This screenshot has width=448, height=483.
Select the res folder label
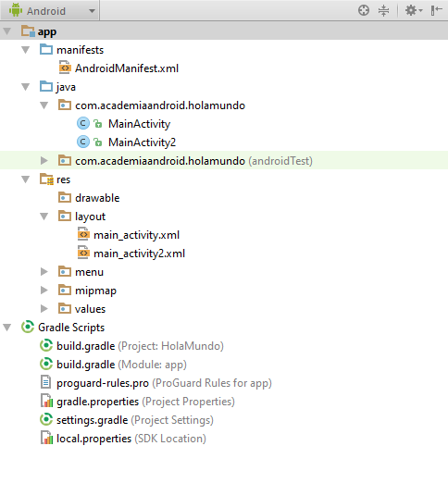(x=64, y=180)
